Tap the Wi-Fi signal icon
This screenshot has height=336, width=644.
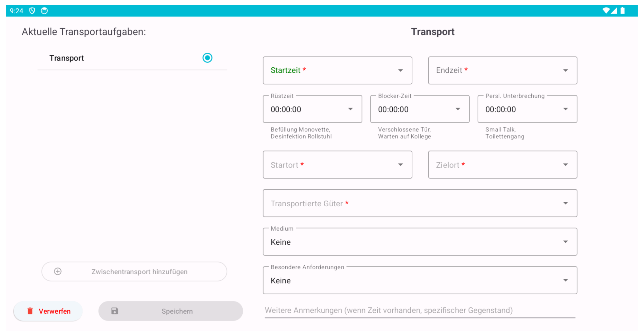click(x=606, y=11)
